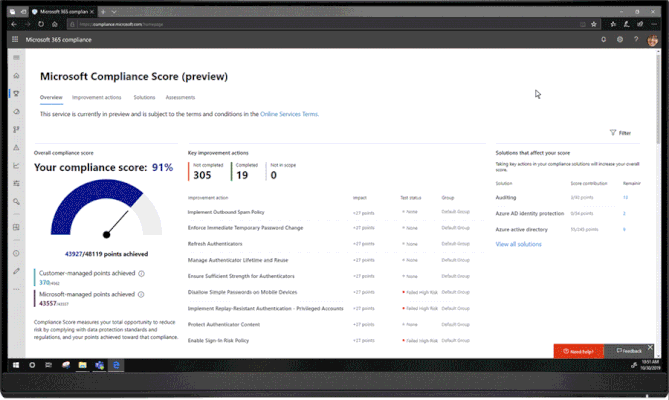669x400 pixels.
Task: Click the compliance score gauge
Action: click(x=106, y=208)
